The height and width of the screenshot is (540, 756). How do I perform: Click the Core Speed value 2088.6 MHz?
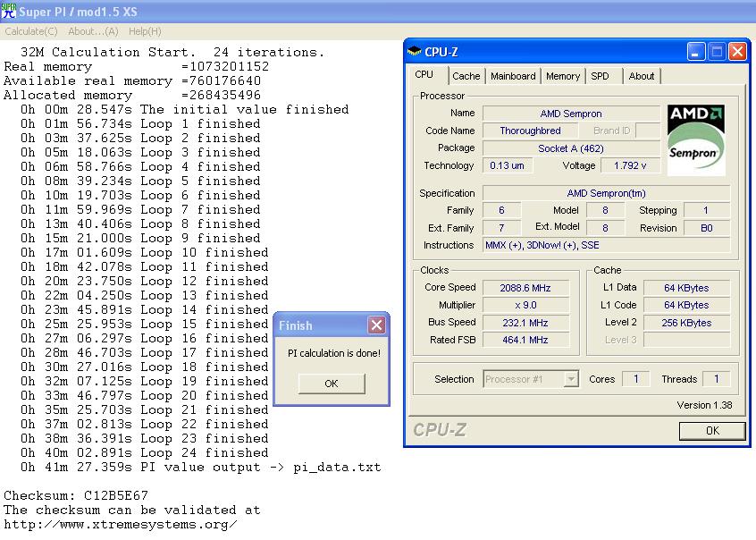(x=525, y=288)
